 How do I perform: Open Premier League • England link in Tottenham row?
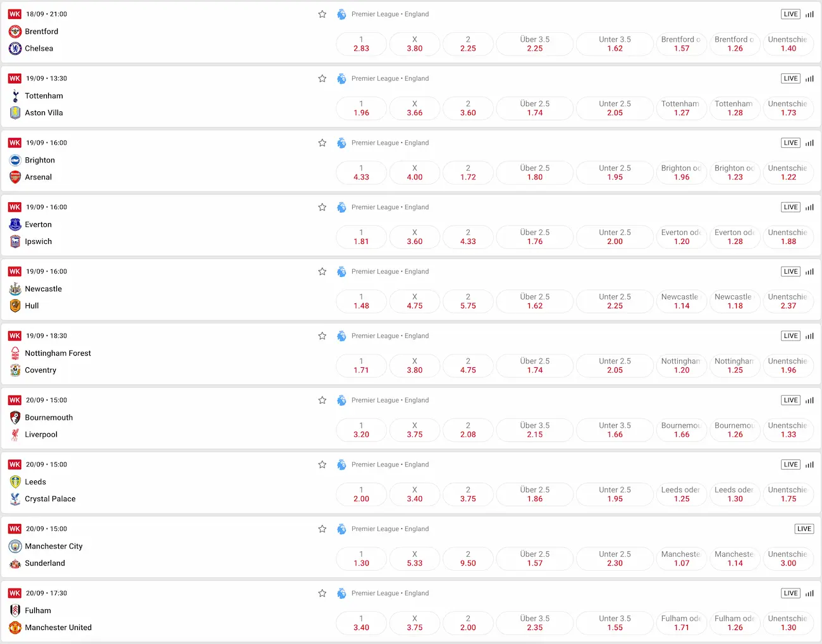(390, 78)
